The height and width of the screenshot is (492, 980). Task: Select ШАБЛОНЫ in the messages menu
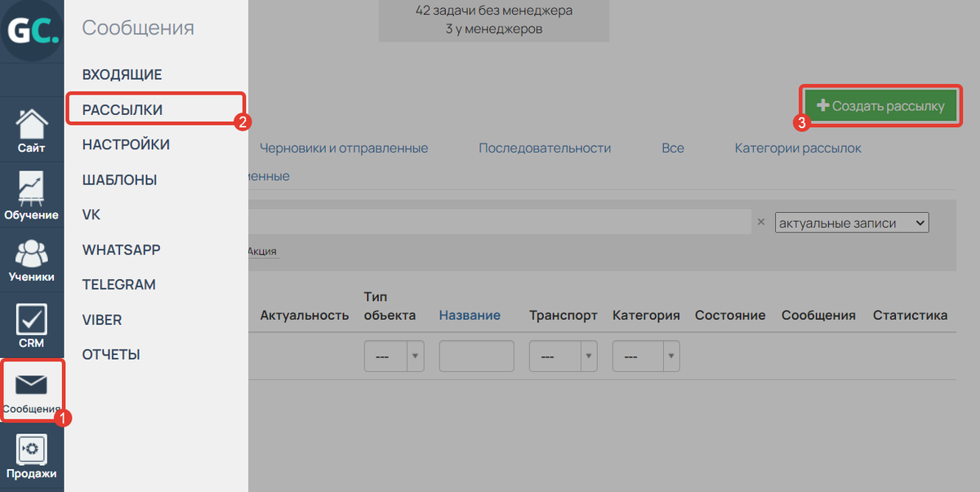[119, 180]
